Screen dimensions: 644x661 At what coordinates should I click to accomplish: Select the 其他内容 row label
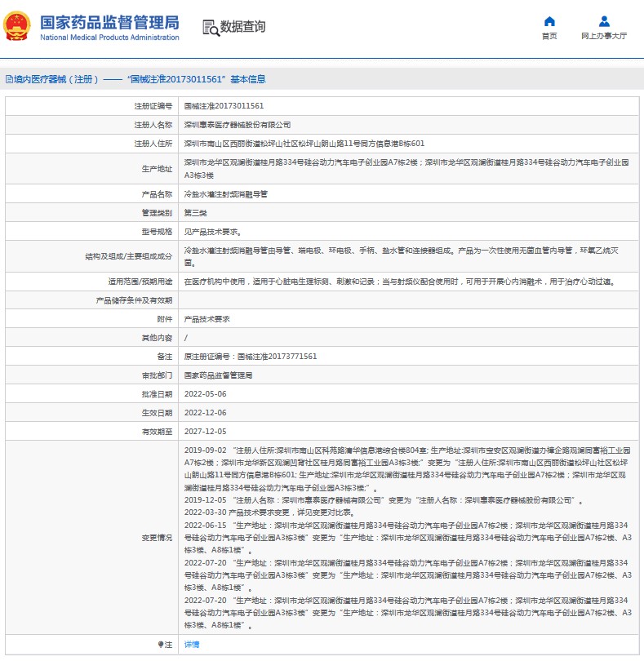[157, 338]
